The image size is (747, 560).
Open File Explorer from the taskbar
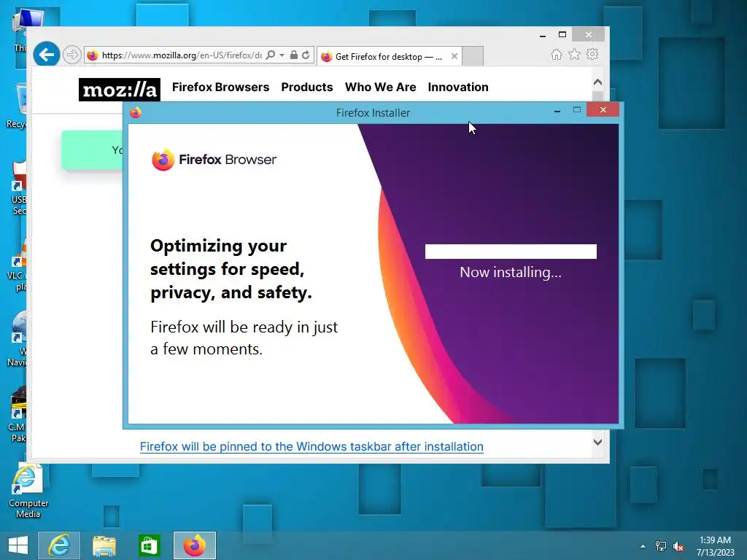tap(104, 545)
